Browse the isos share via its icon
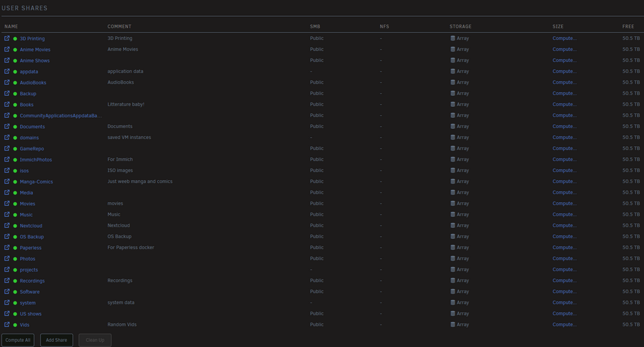This screenshot has width=644, height=347. [x=7, y=171]
